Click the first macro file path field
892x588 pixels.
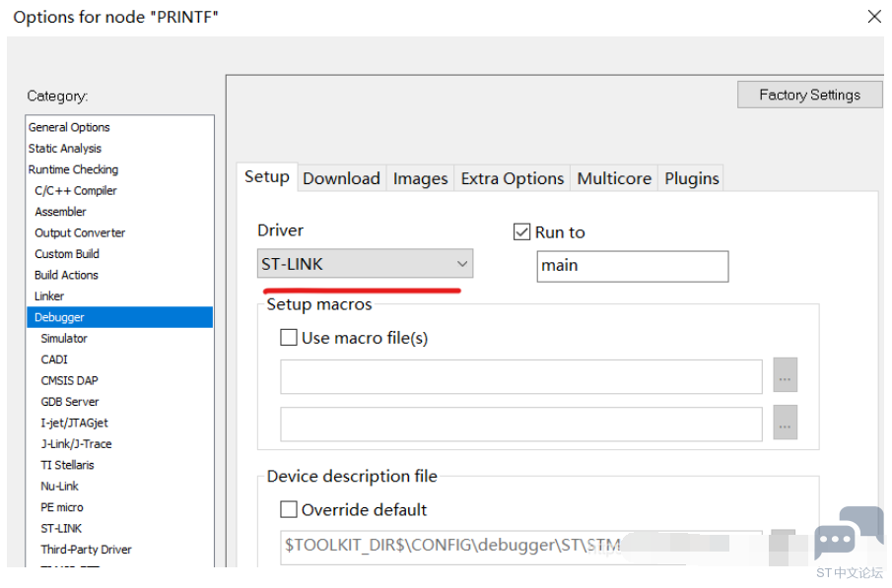point(520,376)
